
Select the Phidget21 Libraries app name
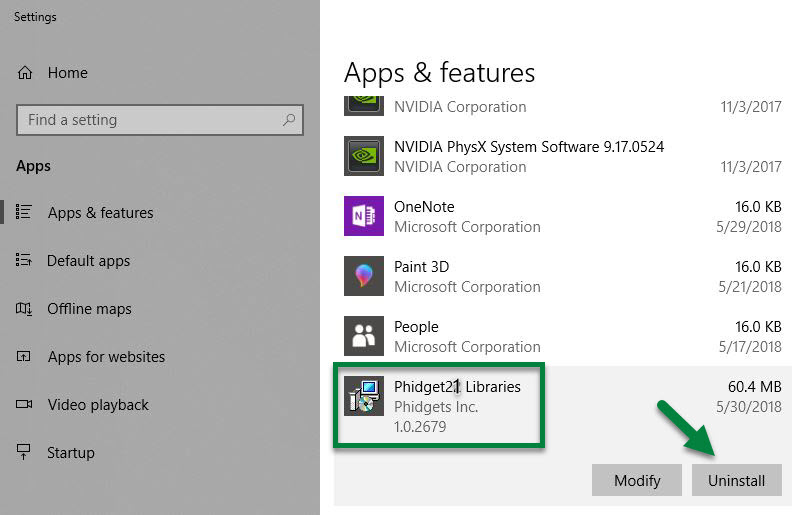(x=457, y=387)
